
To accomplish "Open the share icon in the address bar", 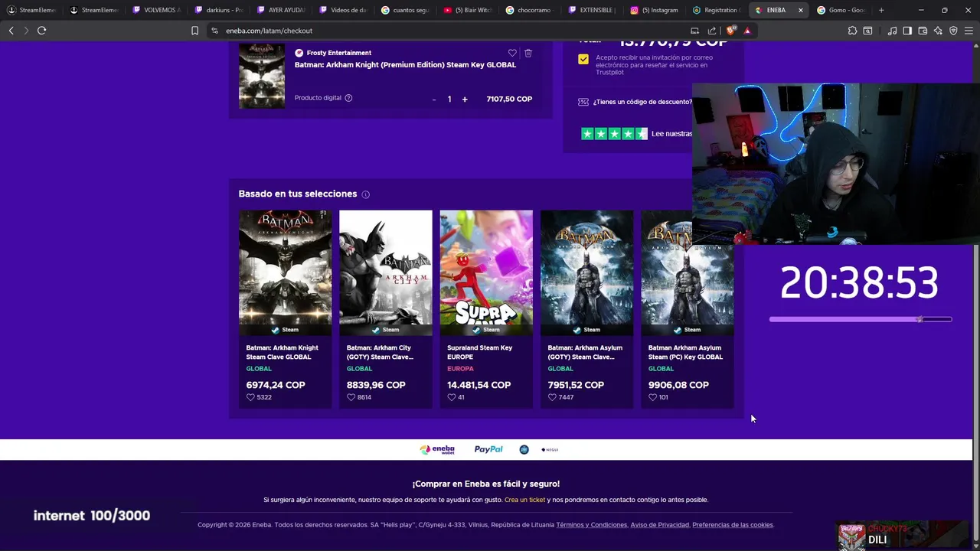I will point(712,31).
